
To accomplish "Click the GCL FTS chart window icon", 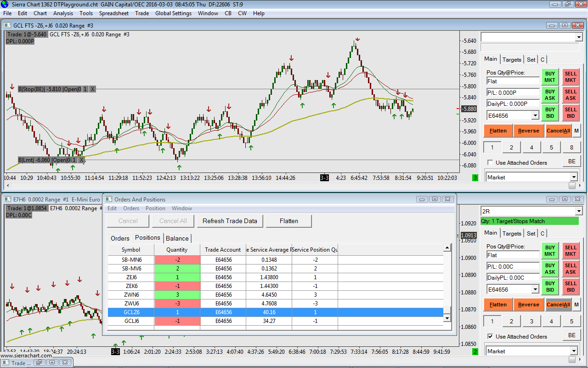I will pos(7,25).
